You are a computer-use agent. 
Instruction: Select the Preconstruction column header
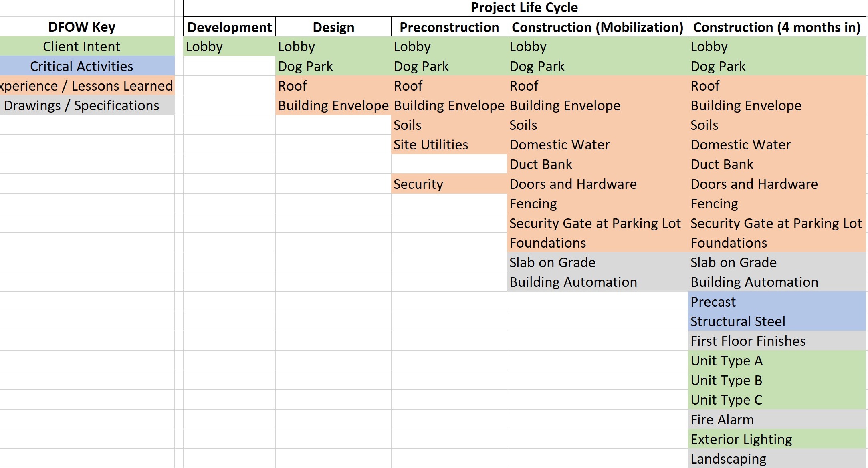449,27
